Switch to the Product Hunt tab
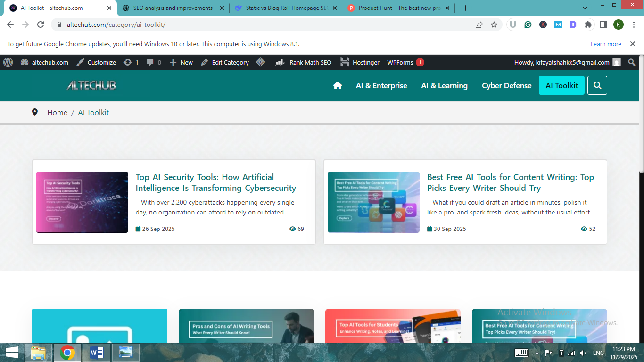The image size is (644, 362). [x=399, y=8]
